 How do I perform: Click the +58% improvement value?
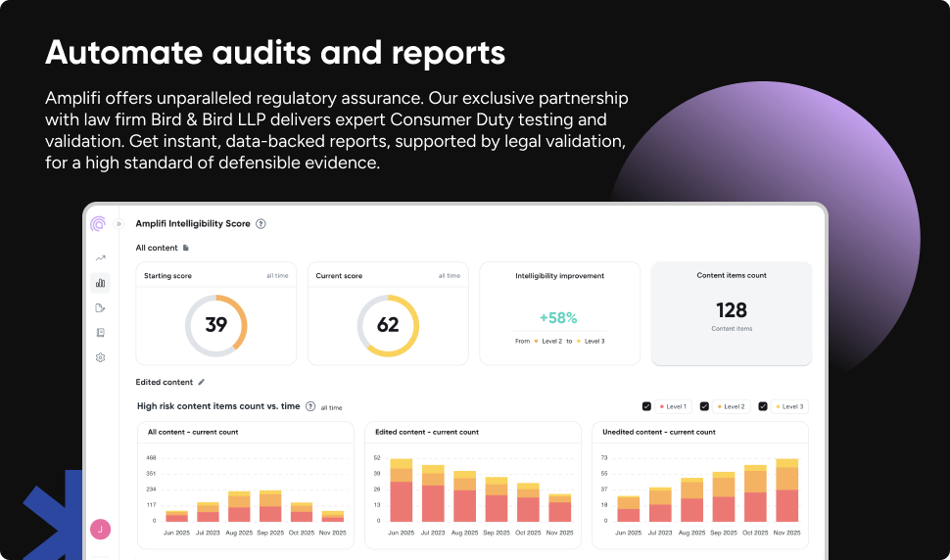coord(558,318)
